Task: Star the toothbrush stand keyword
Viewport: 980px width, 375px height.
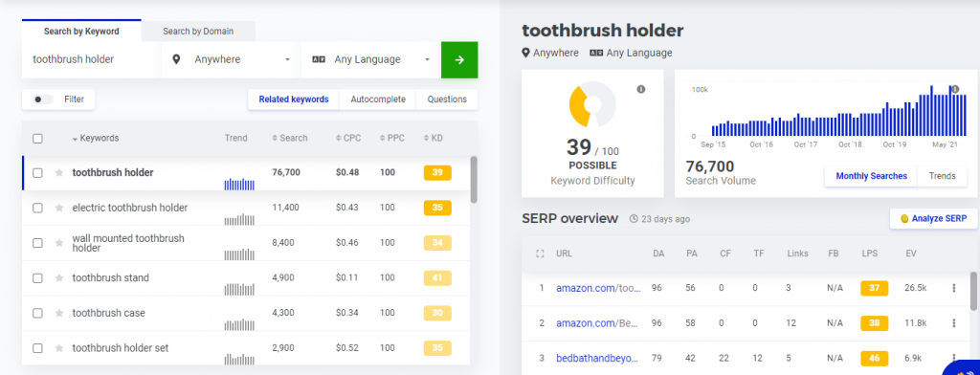Action: 59,277
